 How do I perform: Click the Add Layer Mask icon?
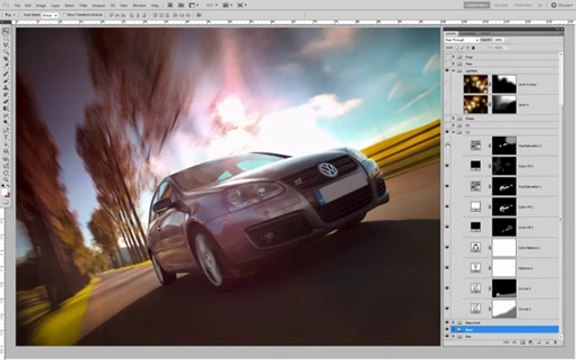(522, 342)
